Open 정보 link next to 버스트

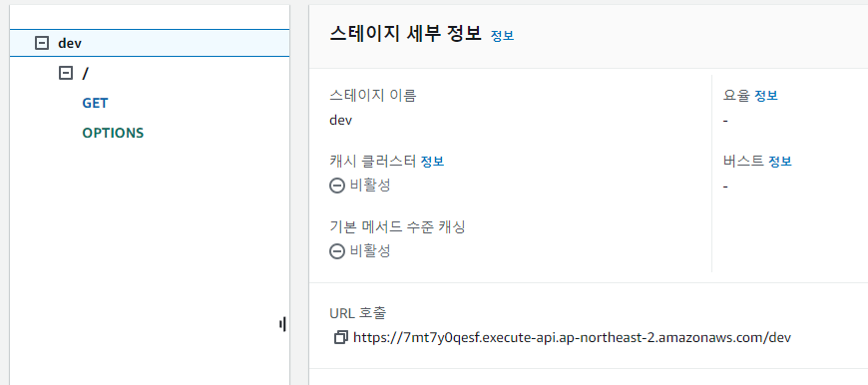click(x=780, y=162)
